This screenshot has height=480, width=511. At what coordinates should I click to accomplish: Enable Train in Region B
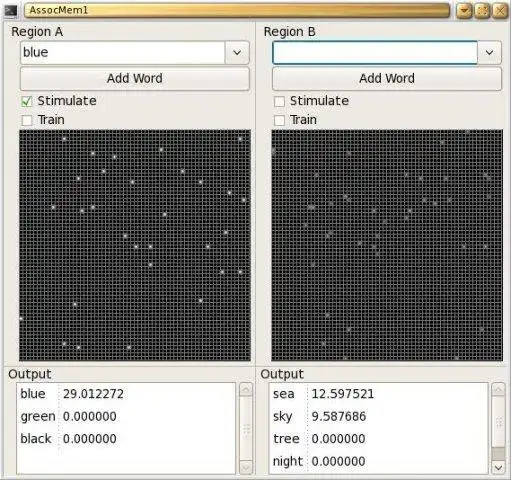tap(279, 120)
